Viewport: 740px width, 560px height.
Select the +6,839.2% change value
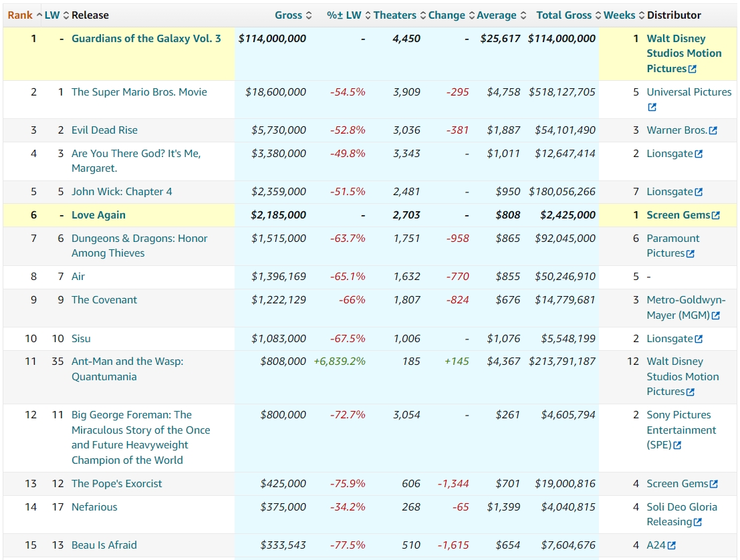click(x=340, y=362)
